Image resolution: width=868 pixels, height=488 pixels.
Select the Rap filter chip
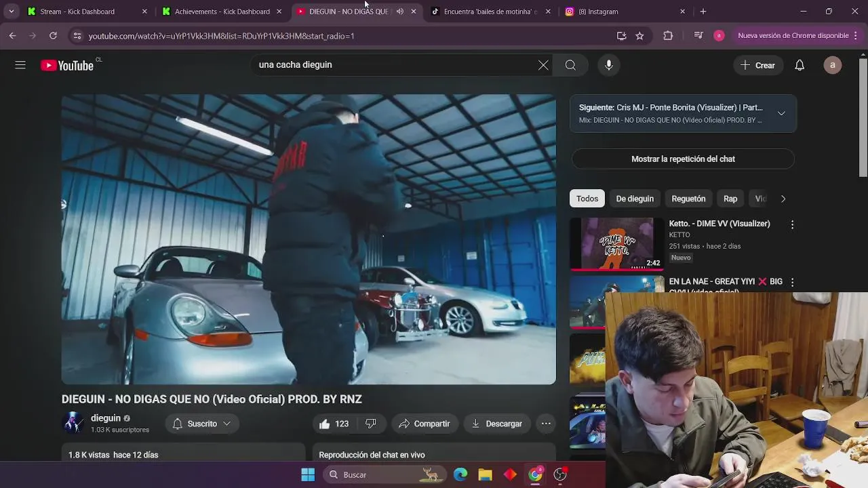coord(730,199)
